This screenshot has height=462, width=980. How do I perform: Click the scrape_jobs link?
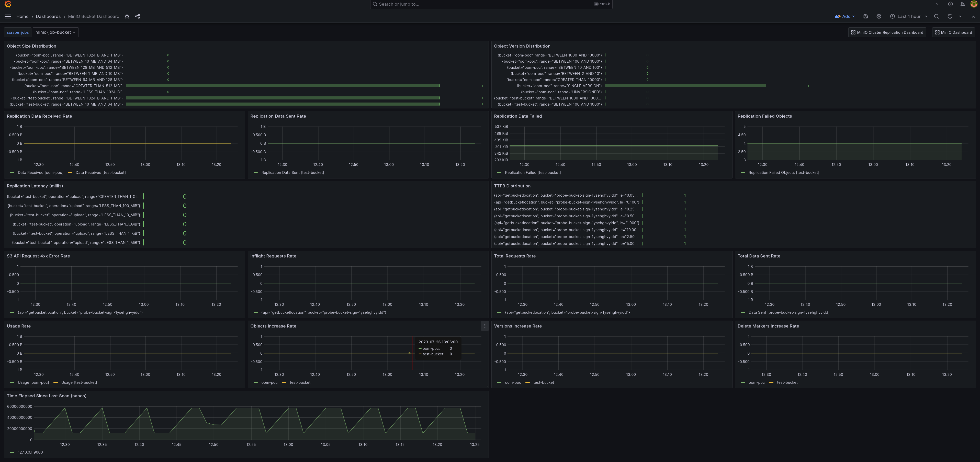17,32
